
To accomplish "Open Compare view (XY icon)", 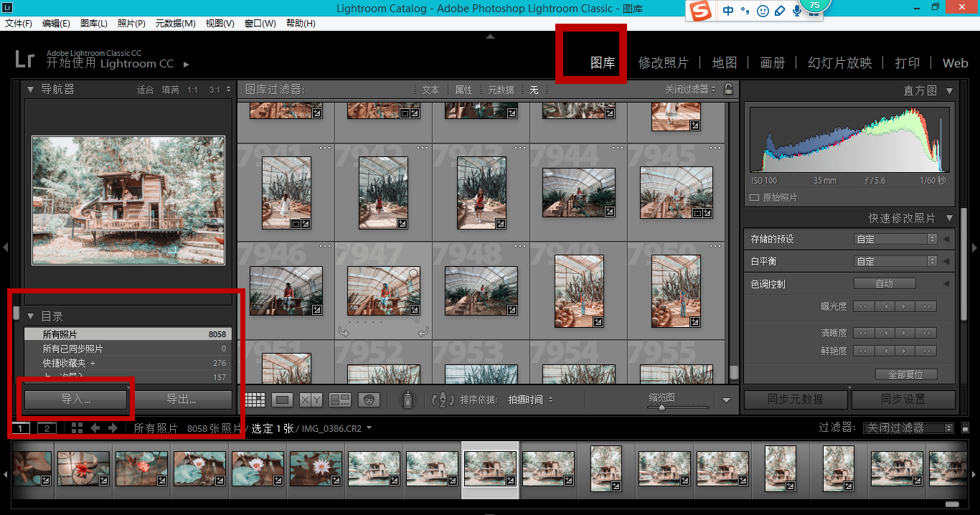I will (311, 400).
